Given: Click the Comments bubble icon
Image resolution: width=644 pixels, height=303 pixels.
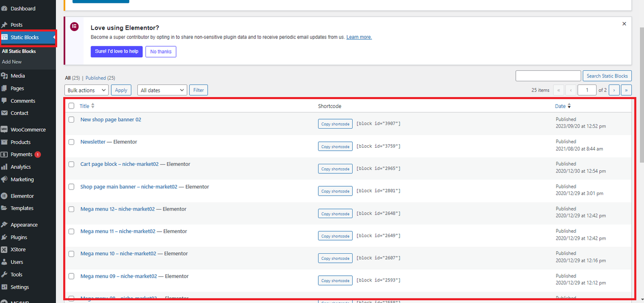Looking at the screenshot, I should 5,101.
